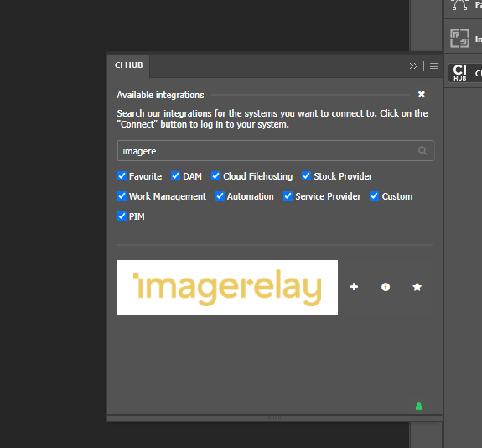This screenshot has height=448, width=482.
Task: Click the green user account icon
Action: (x=419, y=406)
